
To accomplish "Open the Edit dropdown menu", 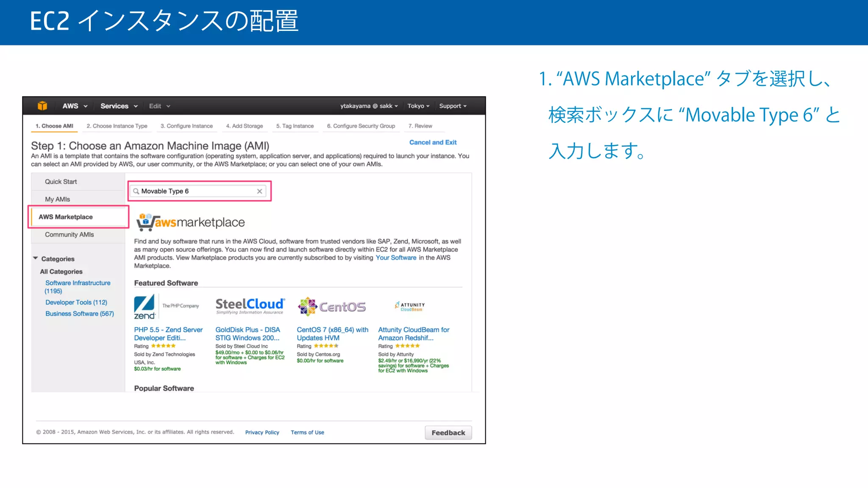I will tap(159, 106).
